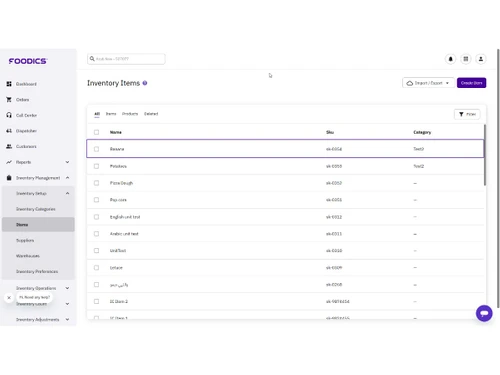500x375 pixels.
Task: Open the Potatoes item row
Action: [285, 166]
